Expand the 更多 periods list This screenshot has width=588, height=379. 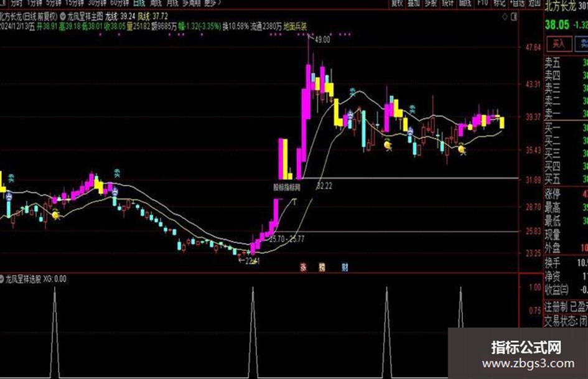pyautogui.click(x=212, y=2)
